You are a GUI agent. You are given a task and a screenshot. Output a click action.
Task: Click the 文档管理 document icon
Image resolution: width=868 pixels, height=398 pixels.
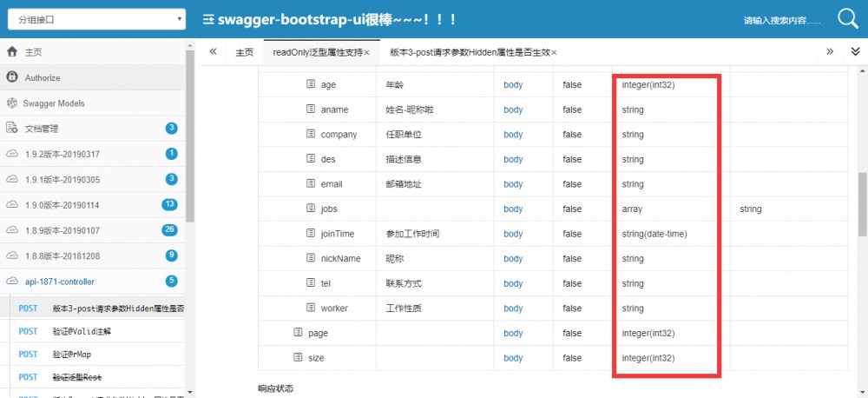pyautogui.click(x=12, y=128)
